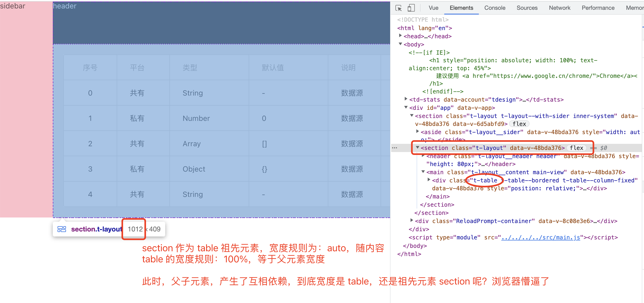The width and height of the screenshot is (644, 303).
Task: Expand the td-stats element node
Action: [406, 100]
